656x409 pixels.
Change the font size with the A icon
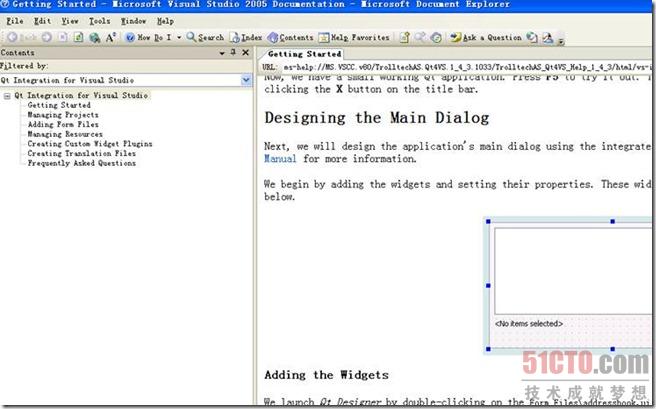(x=110, y=37)
